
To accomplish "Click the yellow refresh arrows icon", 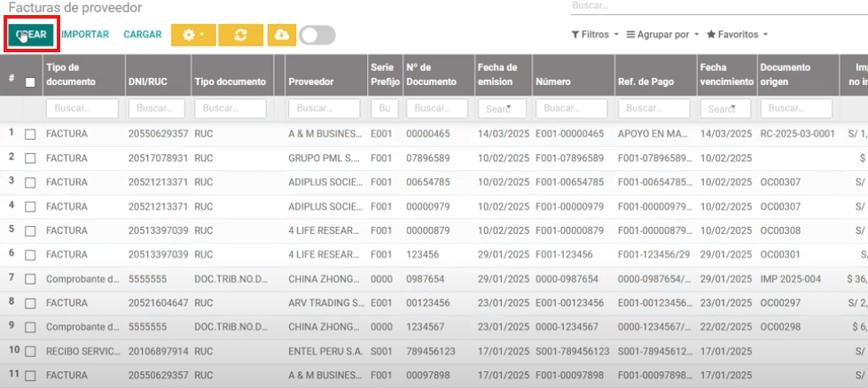I will pyautogui.click(x=240, y=35).
